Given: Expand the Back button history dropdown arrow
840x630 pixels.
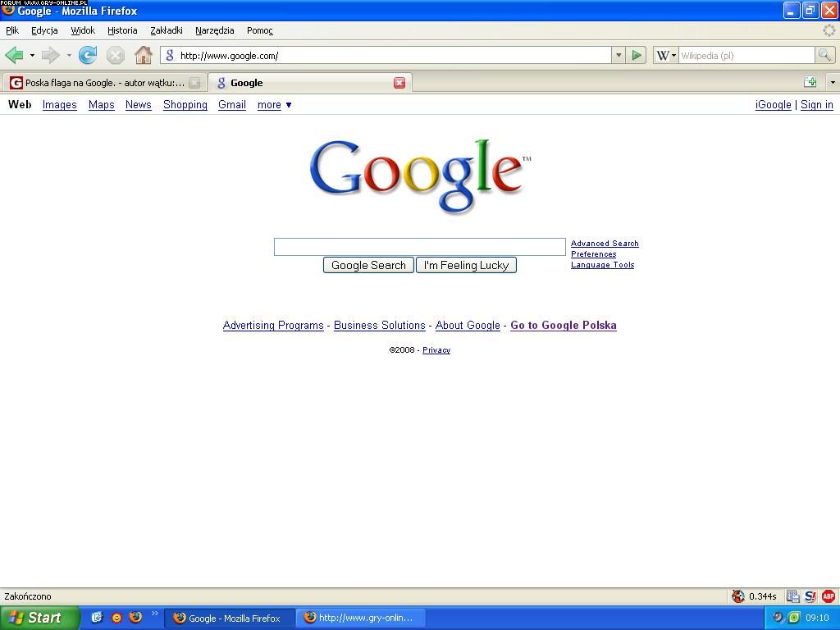Looking at the screenshot, I should click(32, 55).
